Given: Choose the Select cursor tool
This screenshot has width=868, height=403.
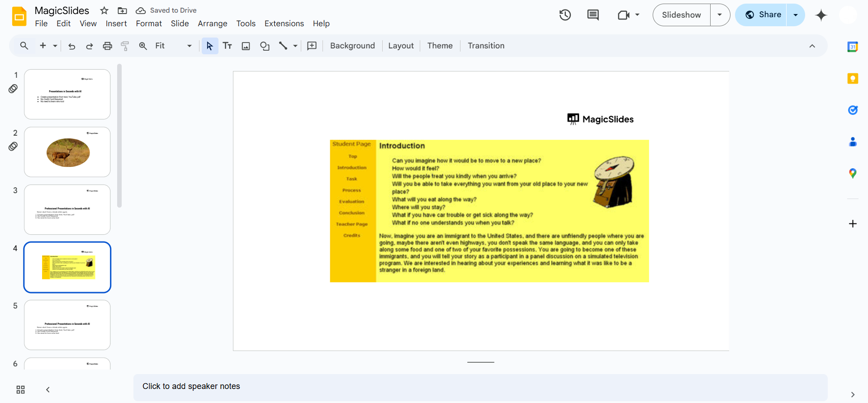Looking at the screenshot, I should [x=209, y=46].
